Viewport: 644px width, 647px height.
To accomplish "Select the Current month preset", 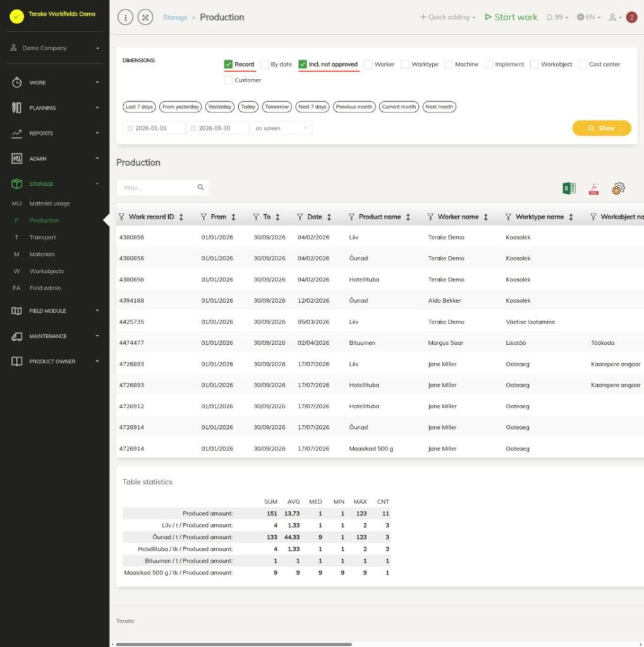I will pos(399,107).
